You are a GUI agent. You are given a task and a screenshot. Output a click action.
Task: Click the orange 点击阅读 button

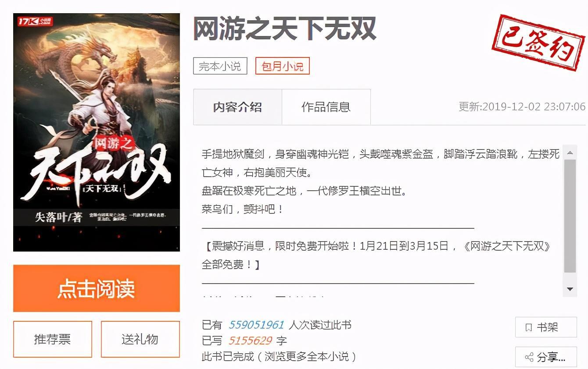point(97,288)
